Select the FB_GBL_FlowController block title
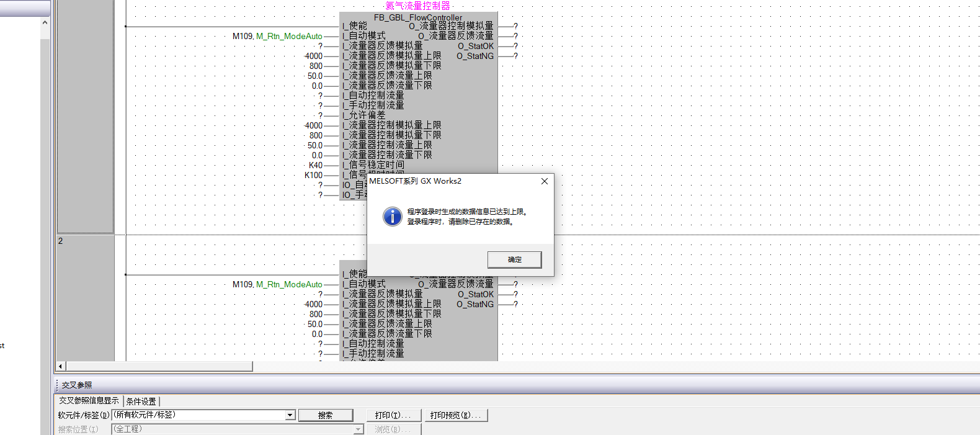Viewport: 980px width, 435px height. point(418,17)
